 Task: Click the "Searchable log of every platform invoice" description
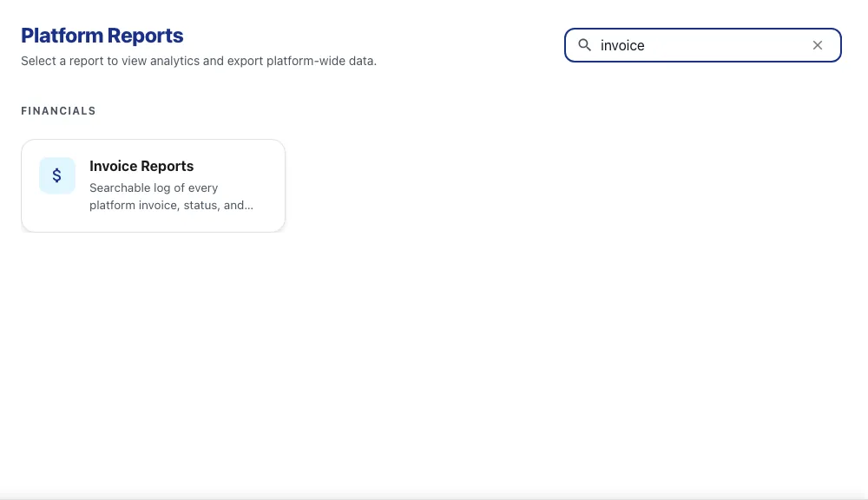[x=172, y=196]
